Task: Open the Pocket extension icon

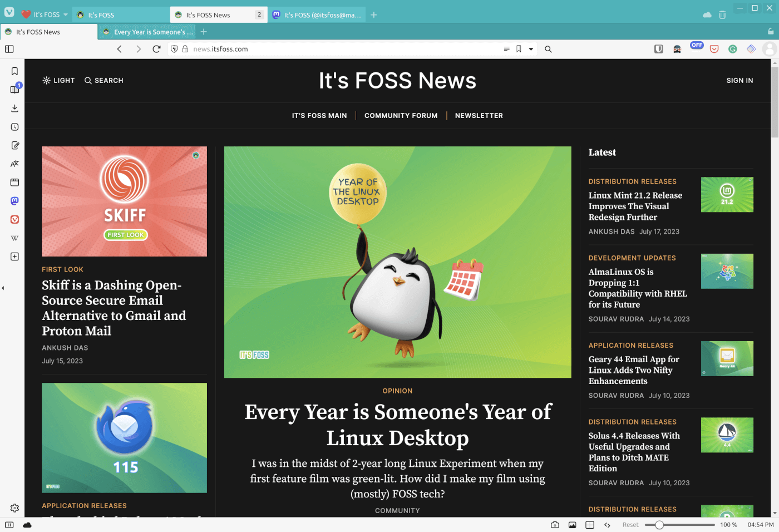Action: click(714, 49)
